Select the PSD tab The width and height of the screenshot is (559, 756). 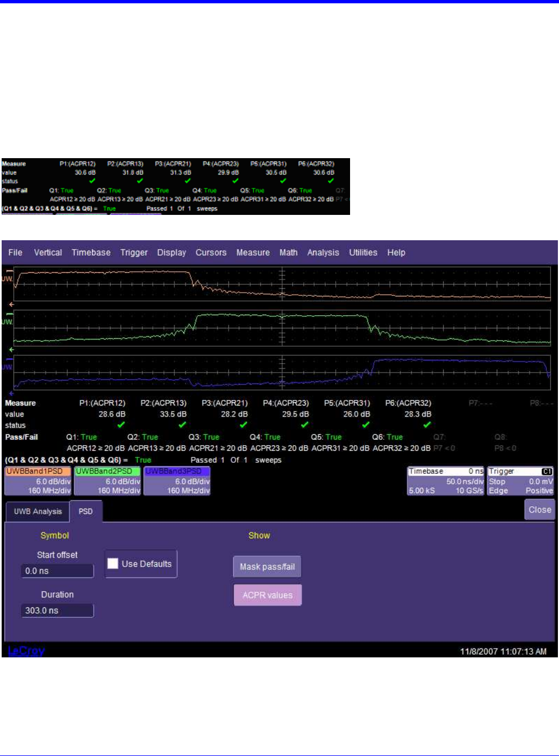pos(85,511)
